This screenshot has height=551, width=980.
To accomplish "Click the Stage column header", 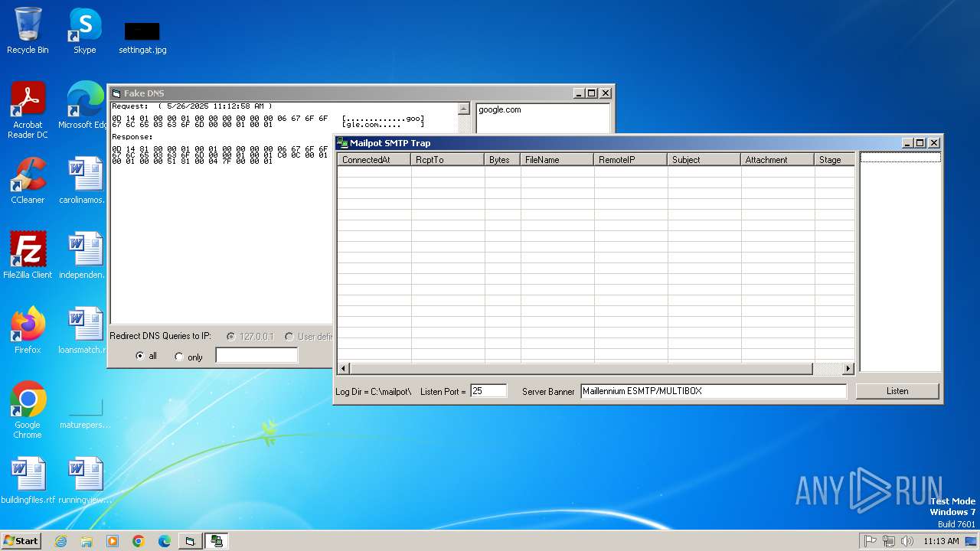I will click(x=835, y=159).
